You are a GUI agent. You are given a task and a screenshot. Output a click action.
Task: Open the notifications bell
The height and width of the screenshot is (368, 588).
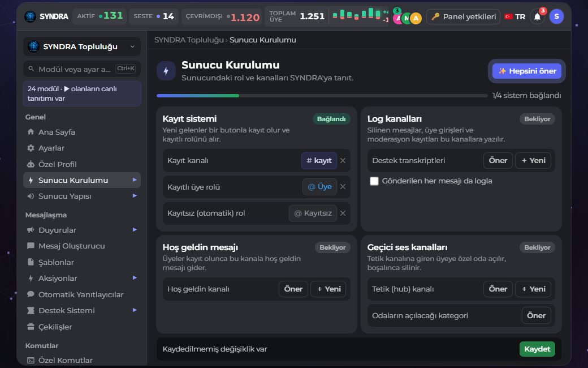(x=537, y=17)
